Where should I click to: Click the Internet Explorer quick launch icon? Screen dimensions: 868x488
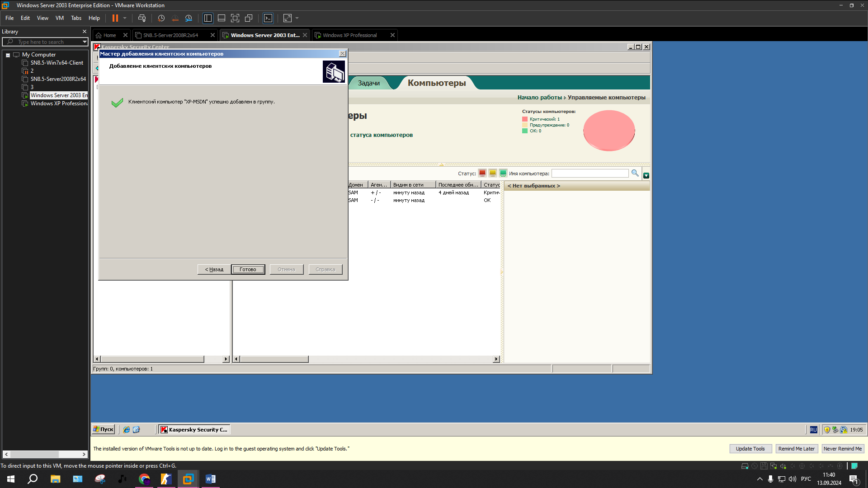click(127, 430)
